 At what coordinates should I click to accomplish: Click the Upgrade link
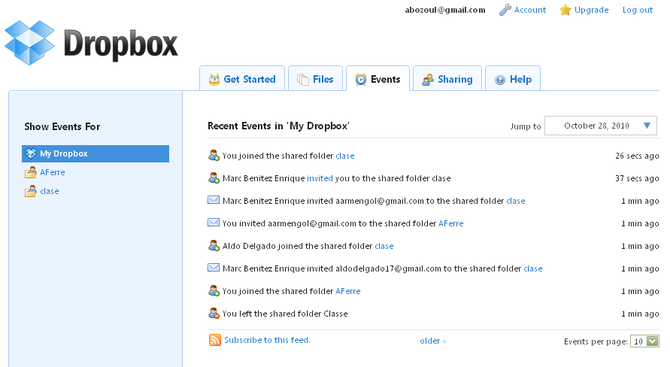tap(591, 10)
